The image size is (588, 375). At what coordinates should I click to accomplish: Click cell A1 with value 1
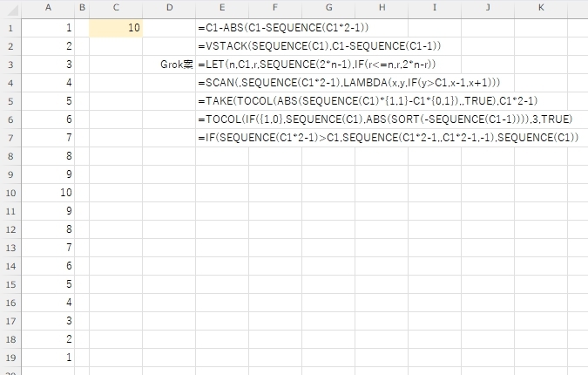pos(48,28)
